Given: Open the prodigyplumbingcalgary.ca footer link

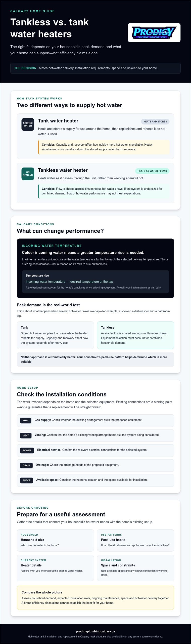Looking at the screenshot, I should coord(95,631).
